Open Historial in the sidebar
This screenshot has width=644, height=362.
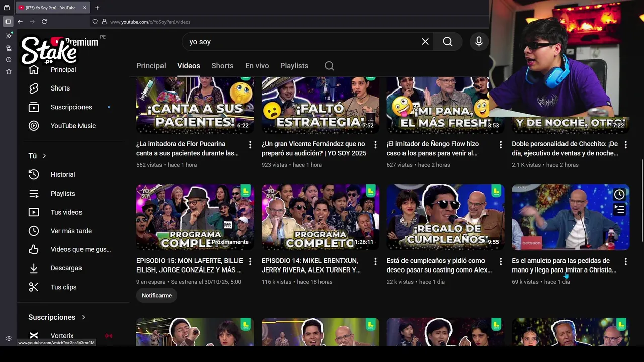point(63,175)
